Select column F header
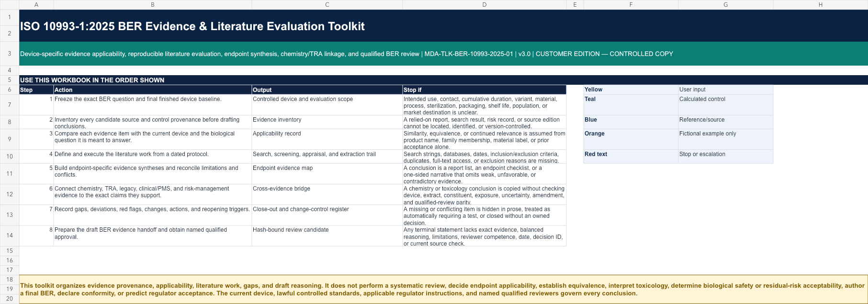The height and width of the screenshot is (304, 868). tap(631, 4)
